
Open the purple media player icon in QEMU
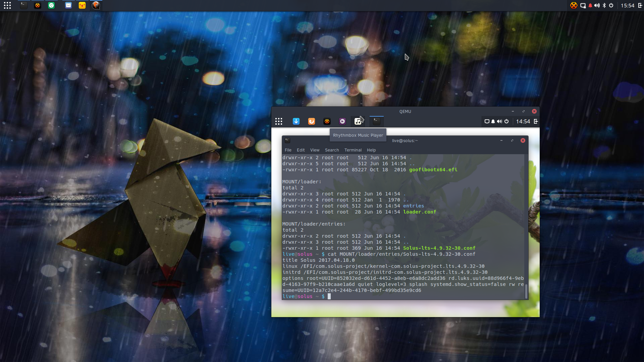pyautogui.click(x=342, y=121)
